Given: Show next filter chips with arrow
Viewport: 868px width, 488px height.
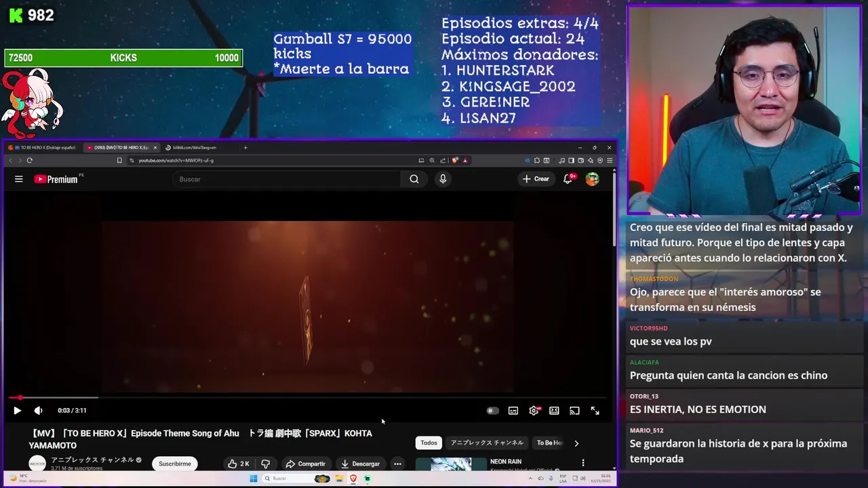Looking at the screenshot, I should [576, 443].
